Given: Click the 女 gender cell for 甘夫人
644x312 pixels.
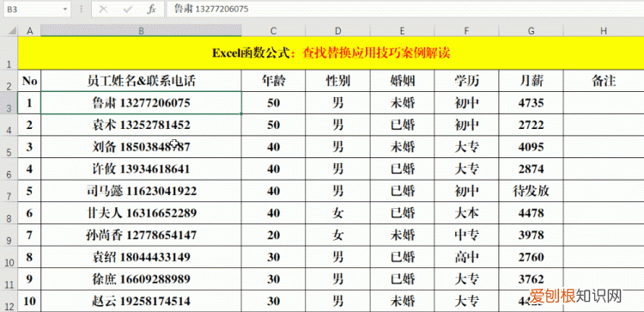Looking at the screenshot, I should coord(337,212).
